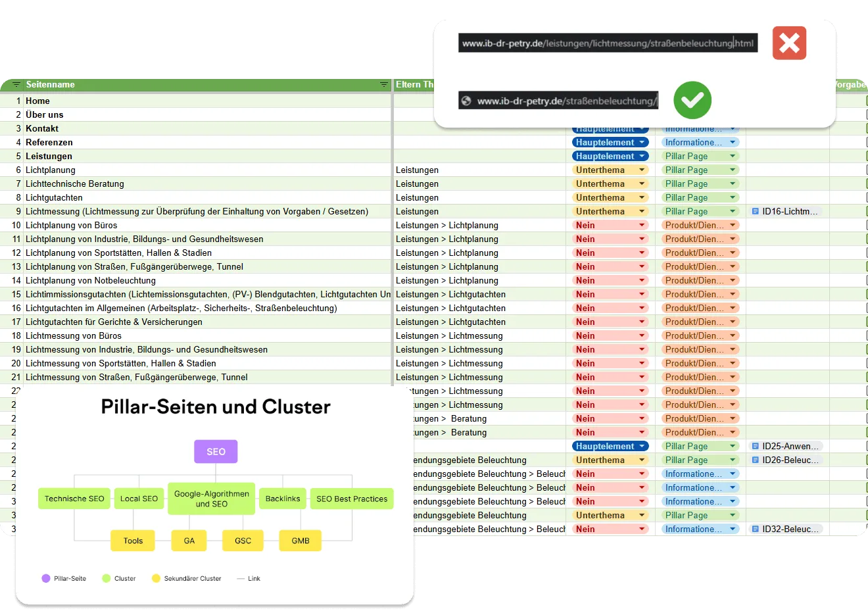Open the filter at right end of Seitenname header
The image size is (868, 615).
click(x=384, y=85)
